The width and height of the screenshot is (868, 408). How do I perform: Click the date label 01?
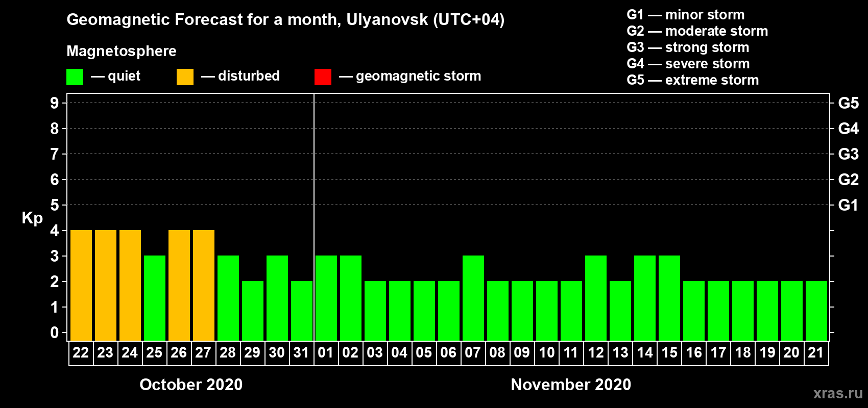click(x=326, y=352)
